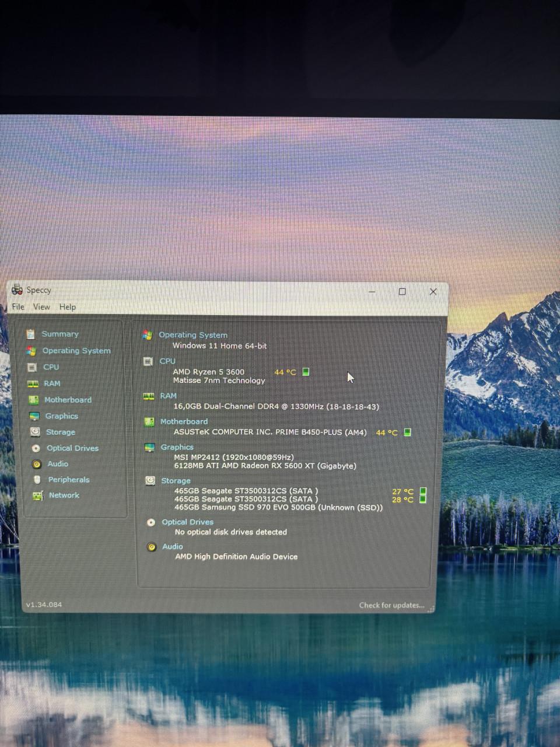
Task: Open the View menu
Action: pyautogui.click(x=41, y=307)
